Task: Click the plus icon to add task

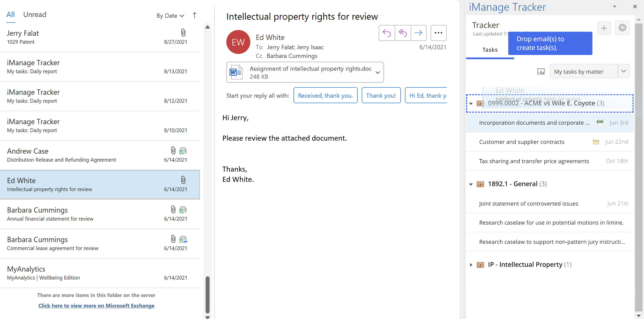Action: 604,28
